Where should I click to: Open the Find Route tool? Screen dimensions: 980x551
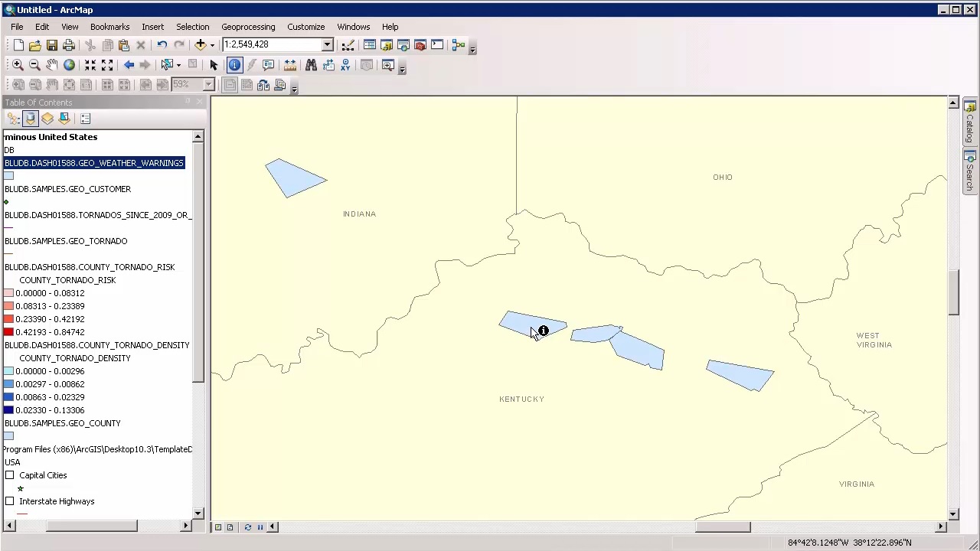tap(328, 65)
